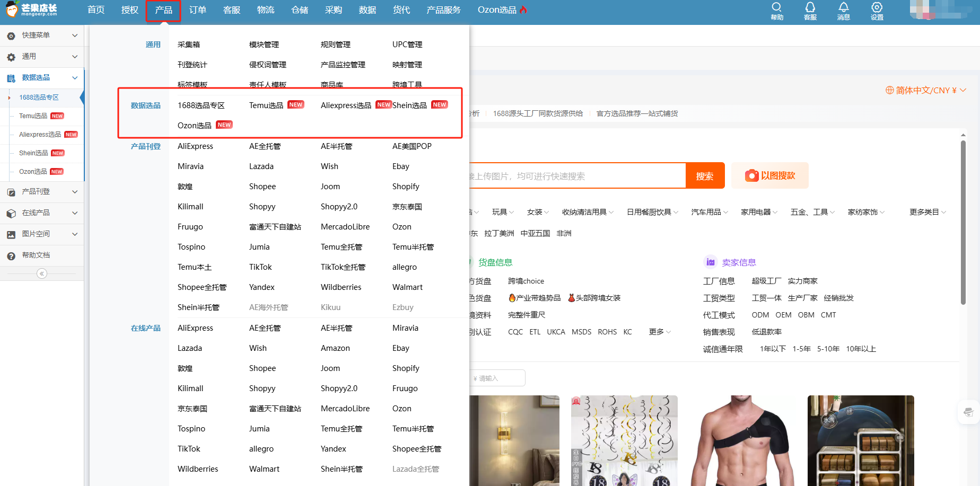Image resolution: width=980 pixels, height=486 pixels.
Task: Click the floating support agent icon
Action: pyautogui.click(x=968, y=412)
